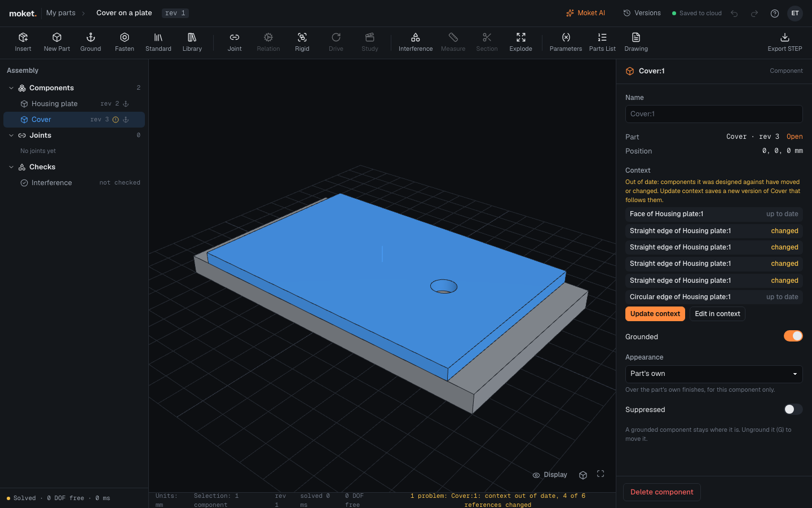The image size is (812, 508).
Task: Click the view cube icon beside Display
Action: pyautogui.click(x=583, y=475)
